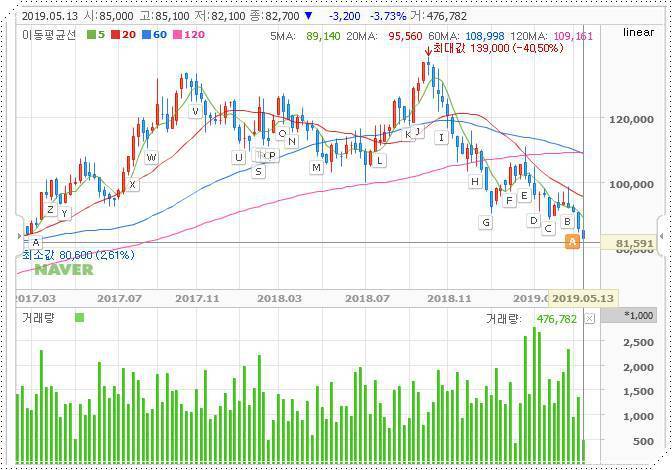This screenshot has width=672, height=470.
Task: Click the -3.73% change value in header
Action: pyautogui.click(x=388, y=16)
